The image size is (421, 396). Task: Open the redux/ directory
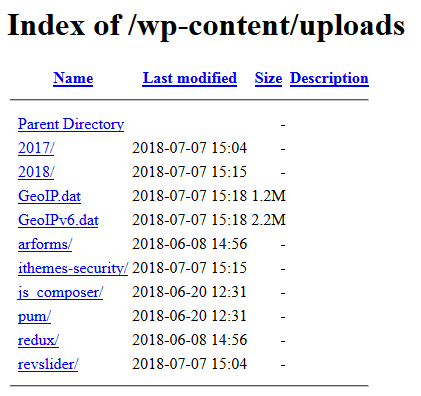click(38, 340)
